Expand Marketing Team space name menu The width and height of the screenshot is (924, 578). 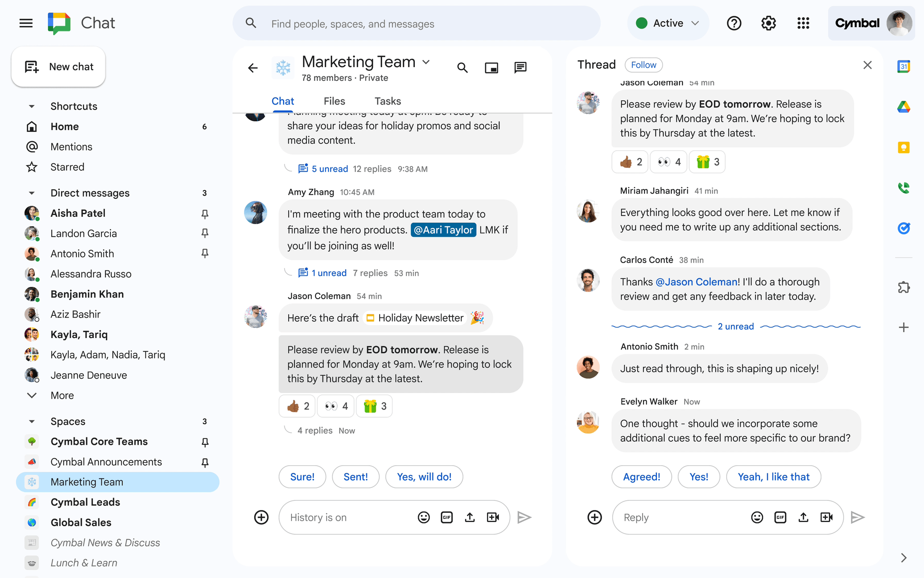coord(426,62)
